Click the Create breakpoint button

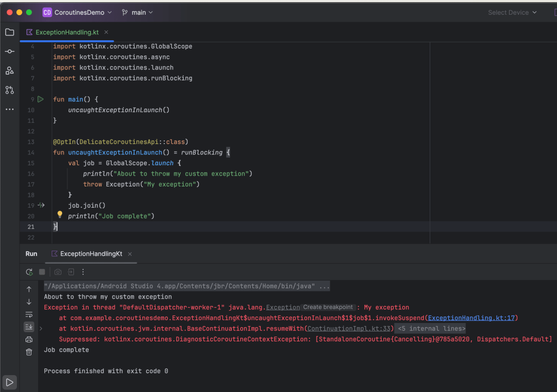coord(329,308)
